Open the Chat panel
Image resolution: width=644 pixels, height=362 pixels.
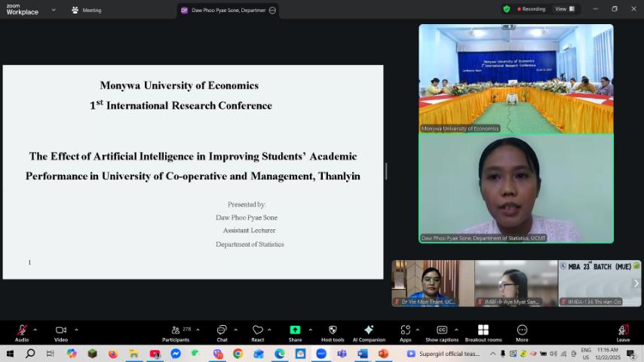[222, 330]
